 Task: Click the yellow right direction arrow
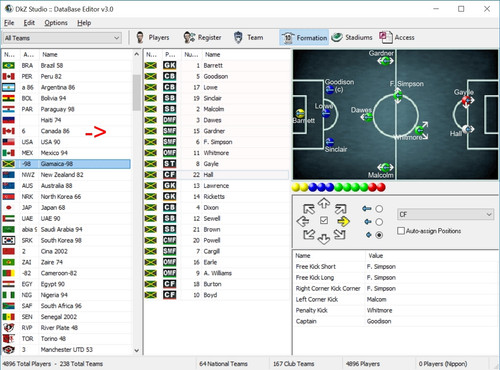click(x=343, y=221)
